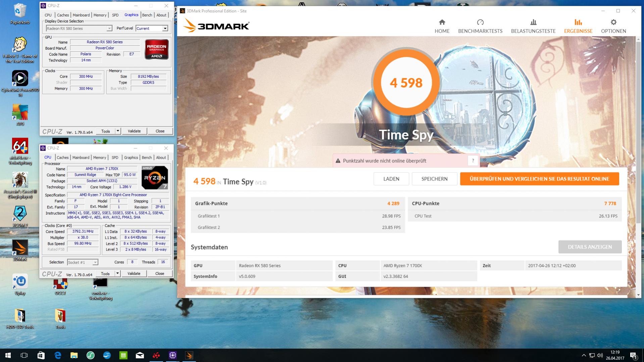Click LADEN button in 3DMark
Image resolution: width=644 pixels, height=362 pixels.
click(391, 179)
